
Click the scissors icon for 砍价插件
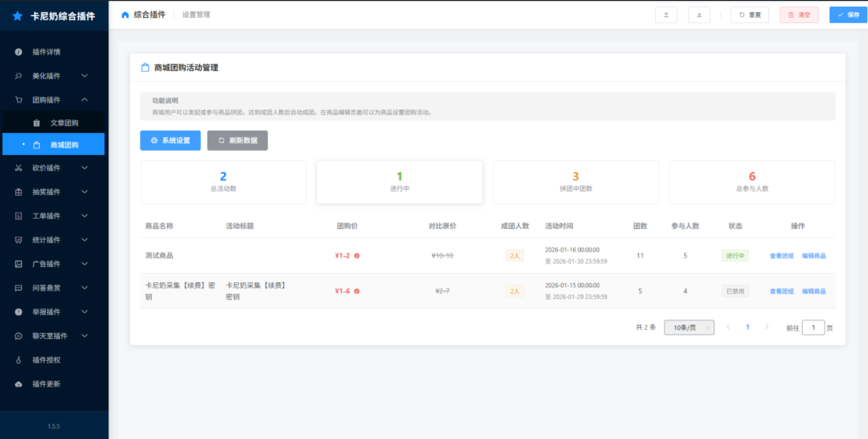tap(19, 168)
